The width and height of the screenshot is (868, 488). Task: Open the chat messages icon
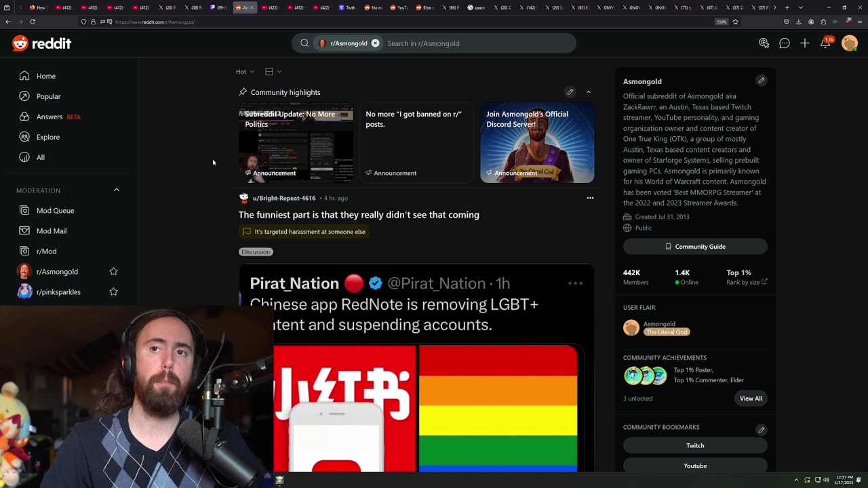(x=785, y=43)
